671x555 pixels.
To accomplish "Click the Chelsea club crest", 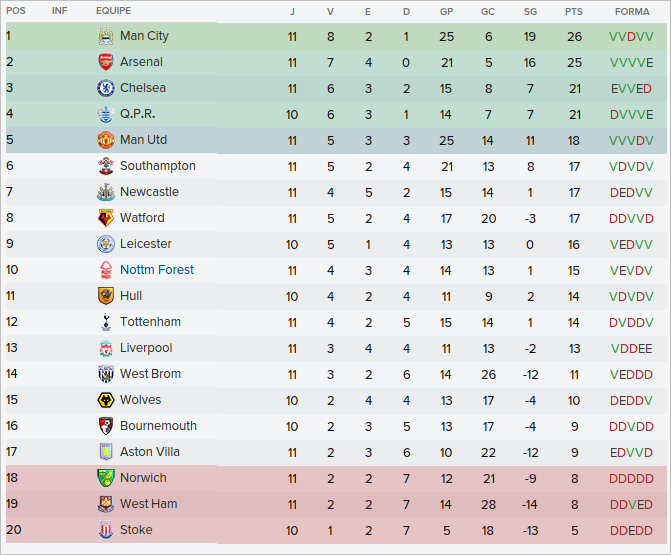I will pyautogui.click(x=106, y=88).
